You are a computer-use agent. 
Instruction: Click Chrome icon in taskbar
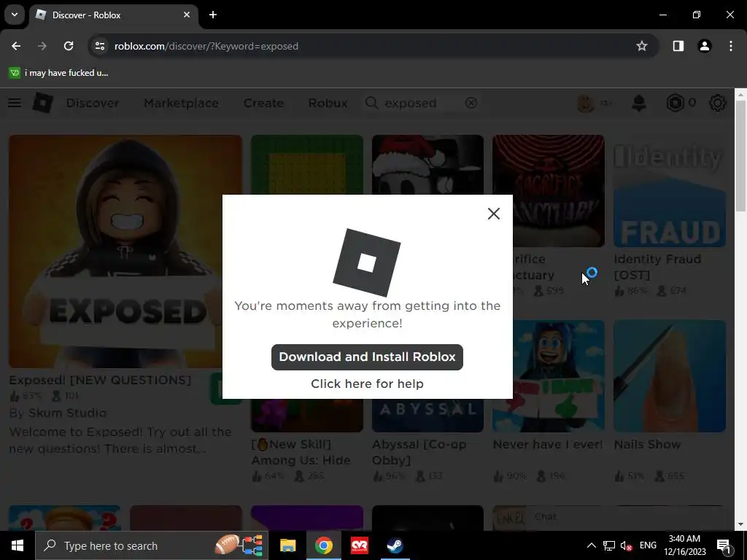pyautogui.click(x=323, y=545)
